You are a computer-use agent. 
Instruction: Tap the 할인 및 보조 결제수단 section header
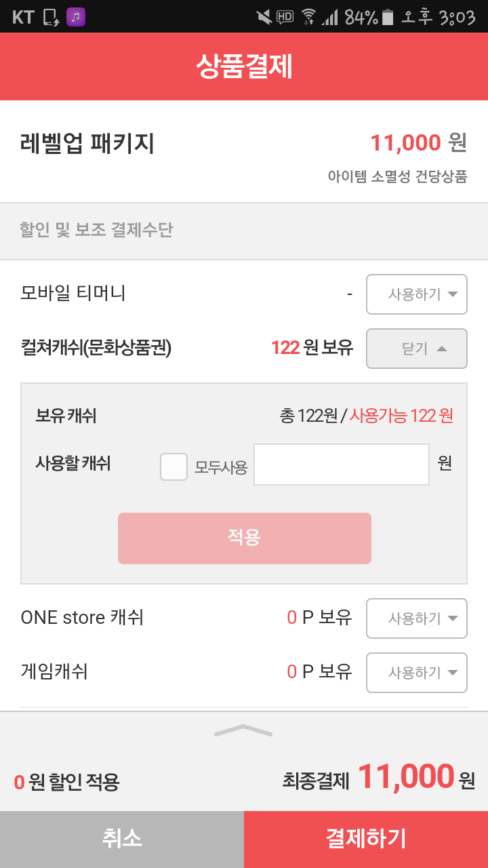point(97,230)
